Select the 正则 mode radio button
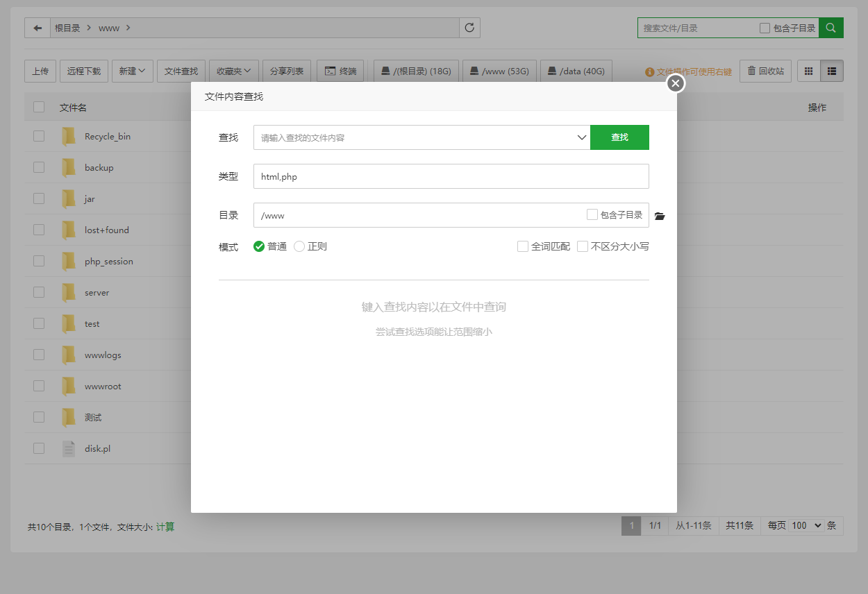The height and width of the screenshot is (594, 868). 299,246
